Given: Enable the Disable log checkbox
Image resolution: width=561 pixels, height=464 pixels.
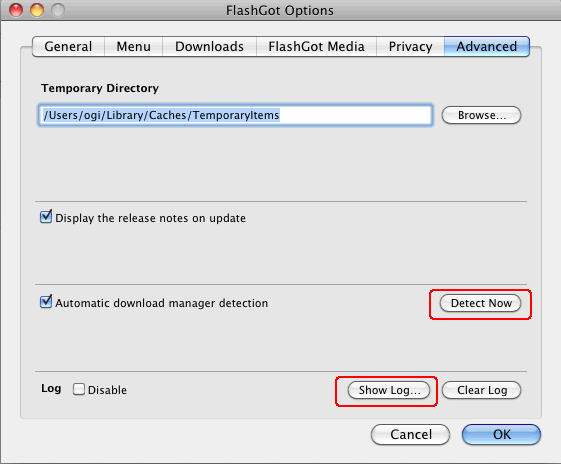Looking at the screenshot, I should coord(79,389).
